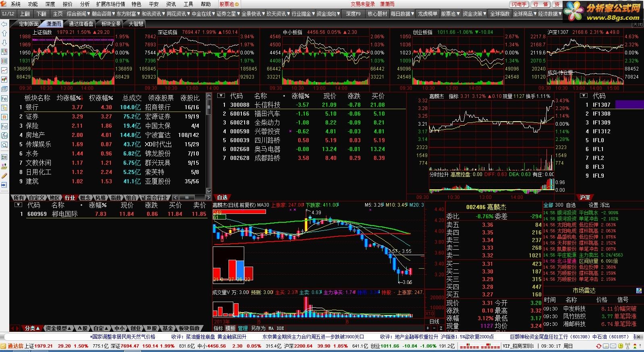
Task: Open the dropdown arrow beside 代码 in watchlist header
Action: click(221, 96)
